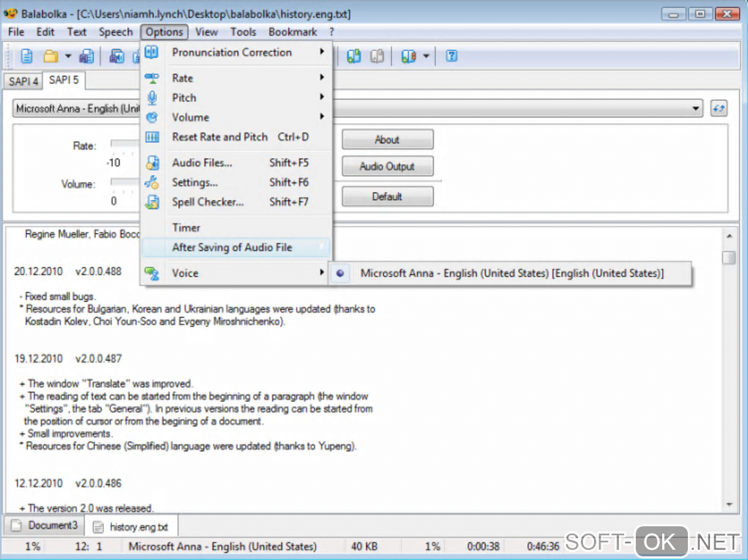Open the File menu

pyautogui.click(x=15, y=32)
